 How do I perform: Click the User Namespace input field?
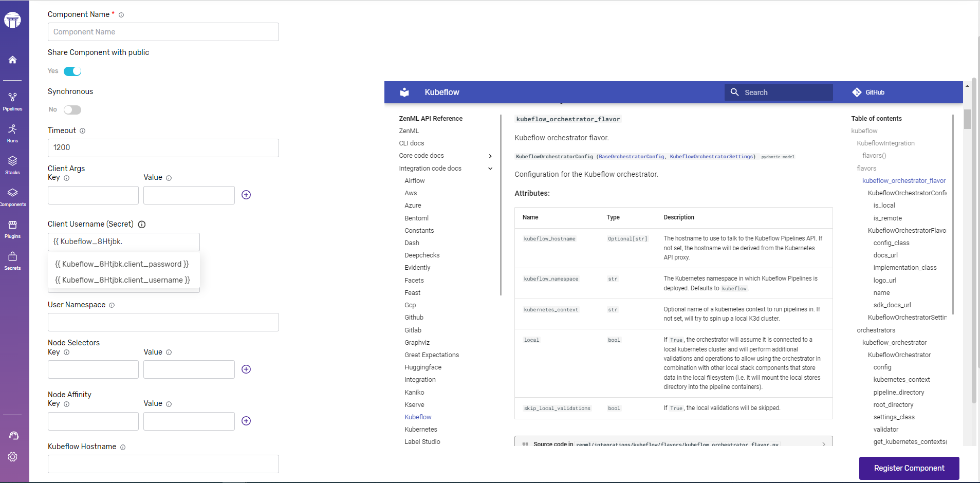click(163, 322)
